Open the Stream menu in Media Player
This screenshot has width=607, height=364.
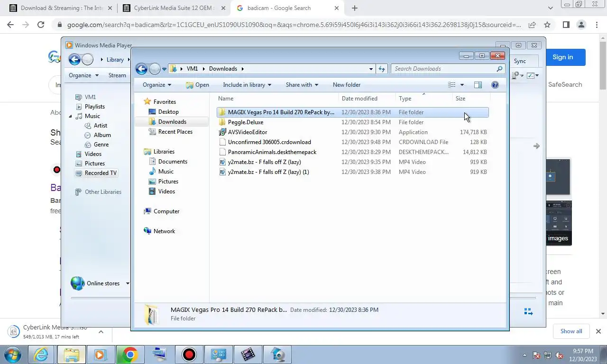coord(117,75)
